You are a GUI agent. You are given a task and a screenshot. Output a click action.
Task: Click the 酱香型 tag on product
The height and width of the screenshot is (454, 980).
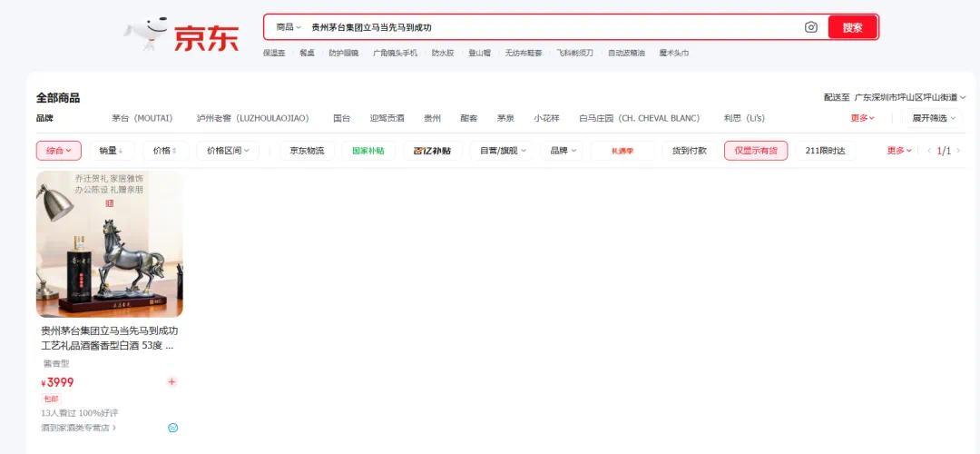56,363
